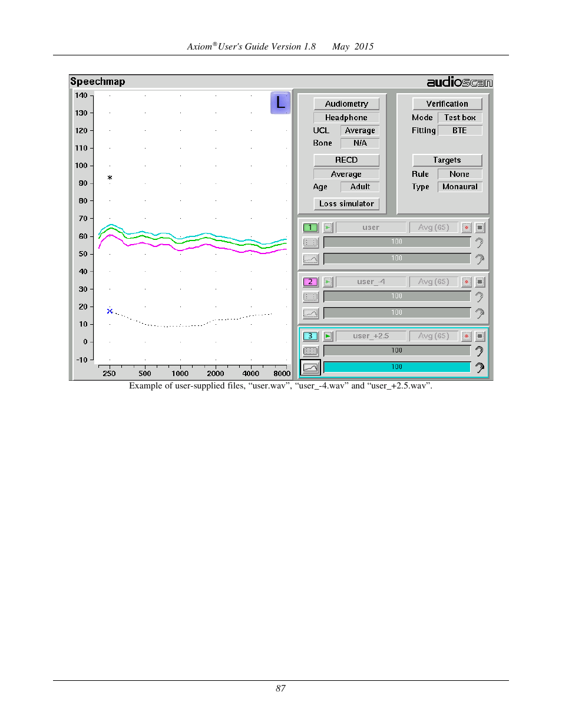The width and height of the screenshot is (562, 728).
Task: Click test 2 upper 100 level bar
Action: pos(397,297)
